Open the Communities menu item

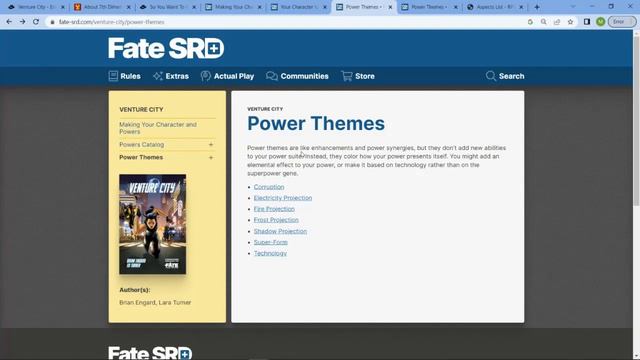[x=297, y=76]
